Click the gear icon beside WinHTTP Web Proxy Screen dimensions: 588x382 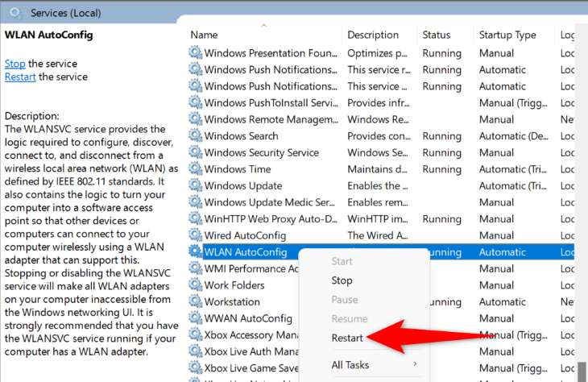point(196,218)
